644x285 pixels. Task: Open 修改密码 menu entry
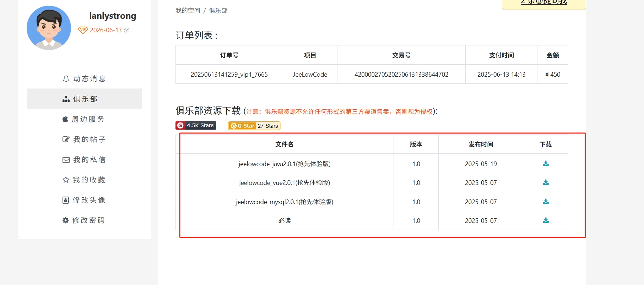84,220
